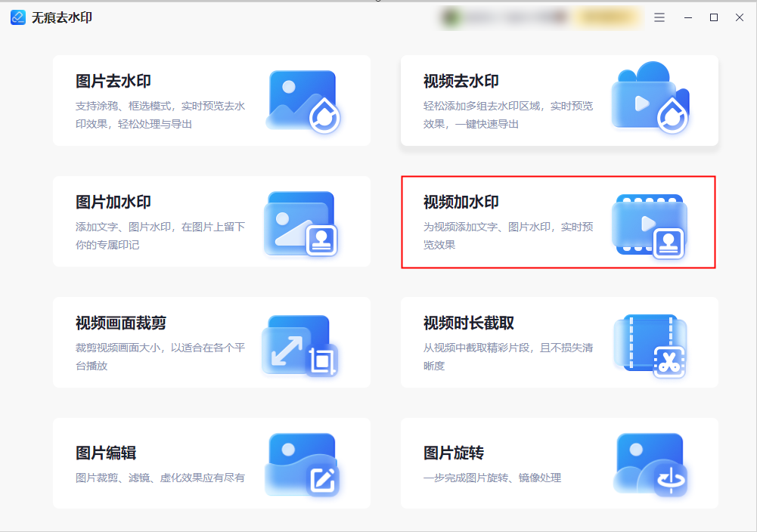Click the 视频画面裁剪 crop-arrow icon
The height and width of the screenshot is (532, 757).
(x=300, y=342)
